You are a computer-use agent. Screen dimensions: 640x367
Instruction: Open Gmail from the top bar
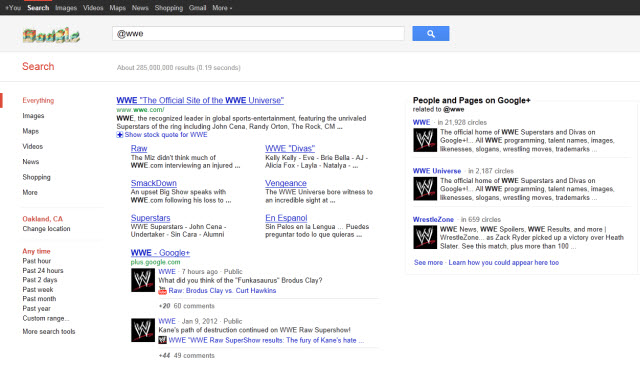coord(198,8)
